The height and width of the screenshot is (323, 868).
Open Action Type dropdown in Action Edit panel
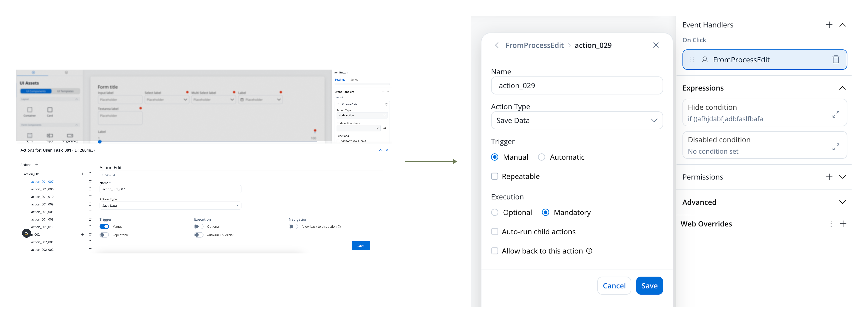click(170, 206)
